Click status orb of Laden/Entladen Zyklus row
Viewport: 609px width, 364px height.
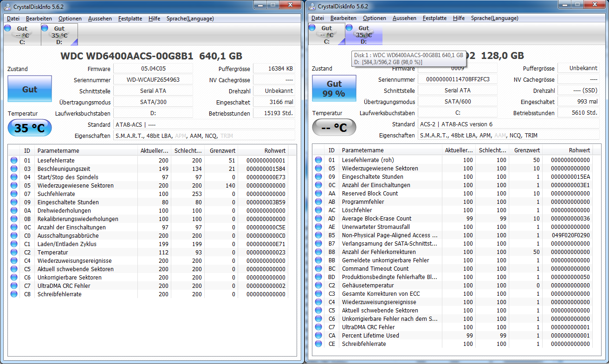14,244
